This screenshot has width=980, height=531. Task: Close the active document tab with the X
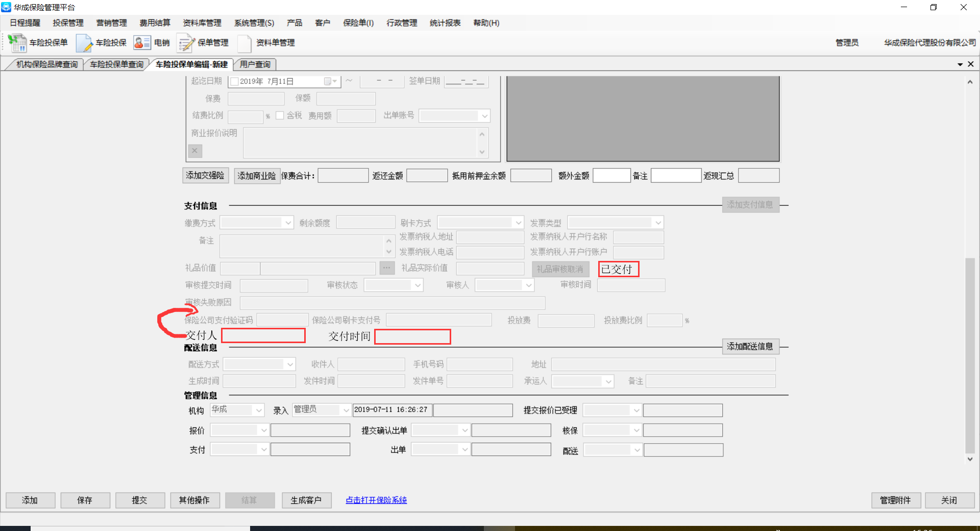tap(971, 64)
